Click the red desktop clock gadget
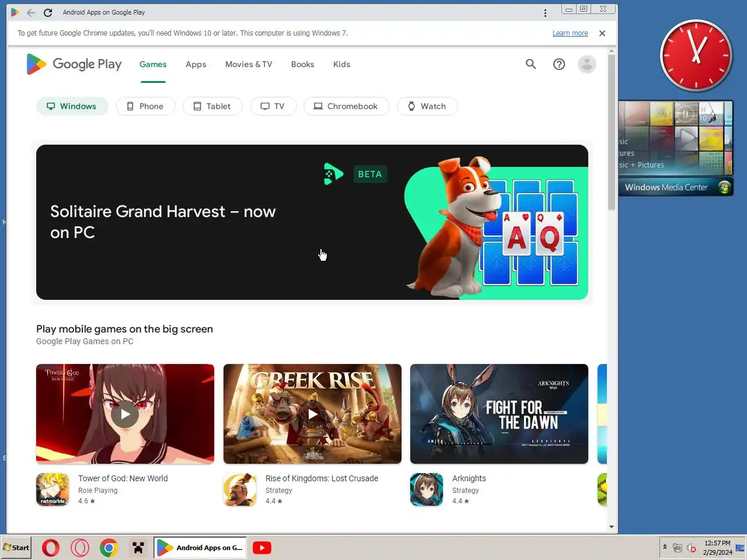 coord(696,56)
